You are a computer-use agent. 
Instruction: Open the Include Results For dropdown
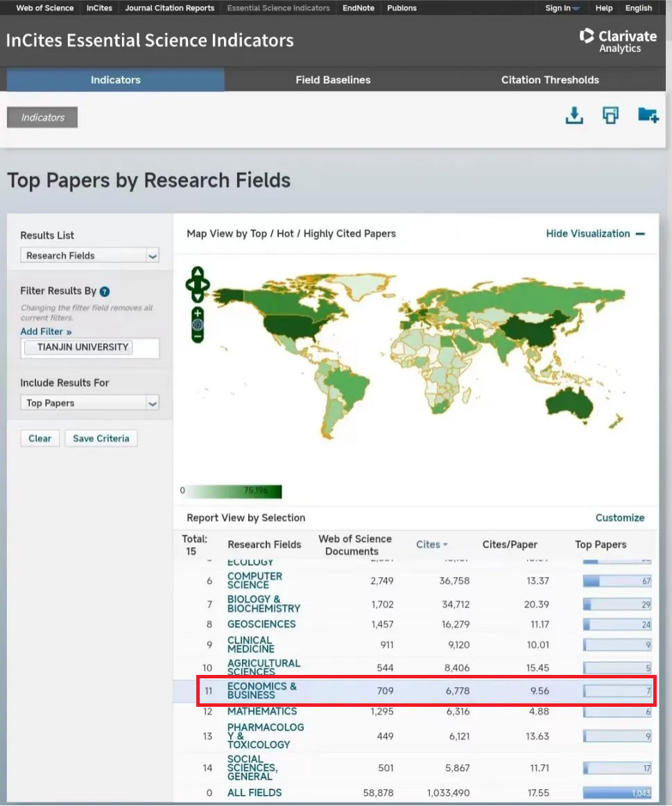89,403
